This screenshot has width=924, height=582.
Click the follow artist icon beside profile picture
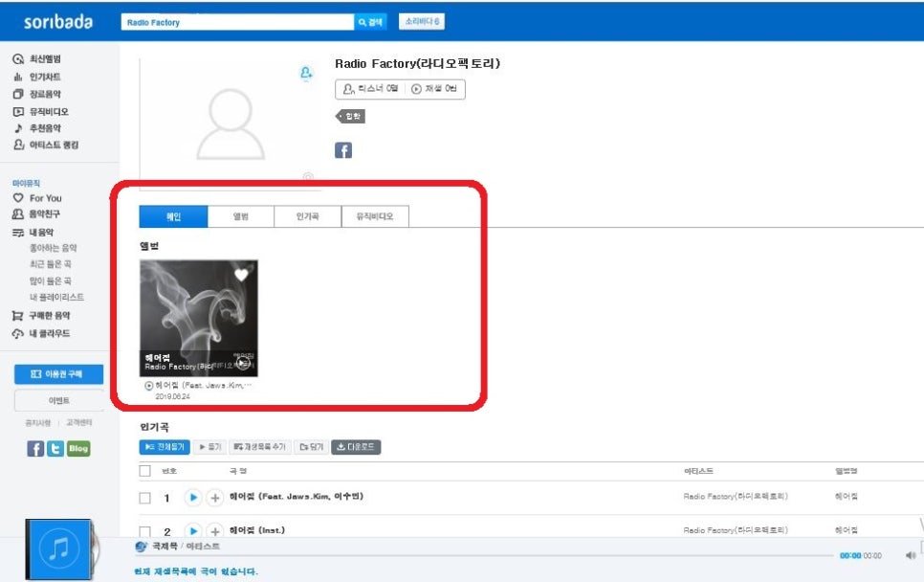click(x=306, y=73)
